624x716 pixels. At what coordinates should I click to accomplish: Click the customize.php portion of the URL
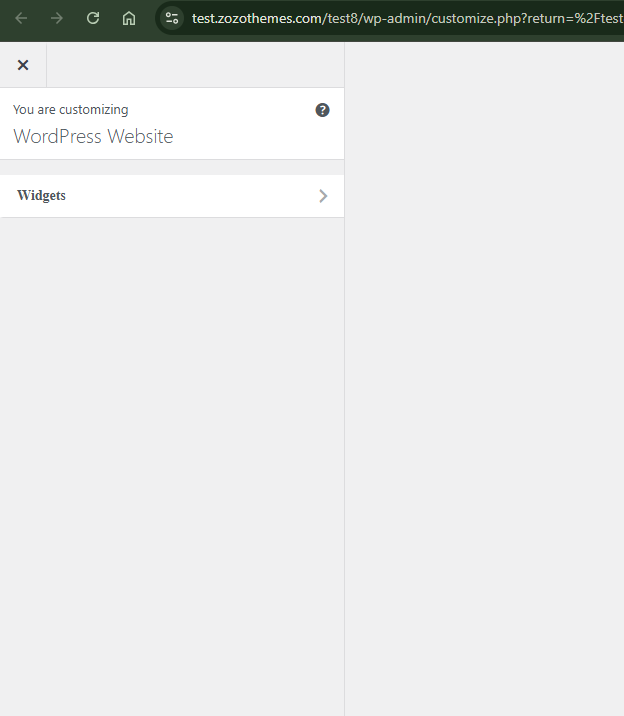tap(474, 18)
